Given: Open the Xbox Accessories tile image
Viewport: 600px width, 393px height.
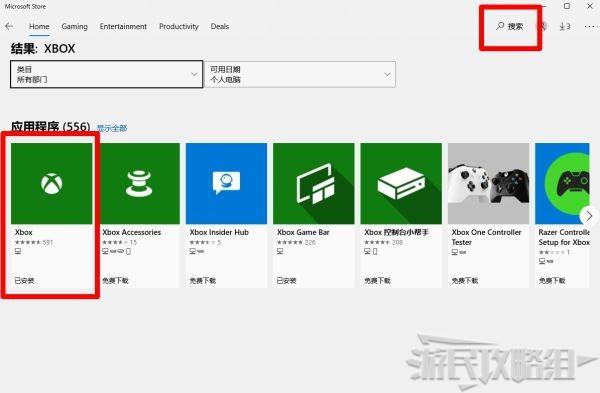Looking at the screenshot, I should pos(139,183).
